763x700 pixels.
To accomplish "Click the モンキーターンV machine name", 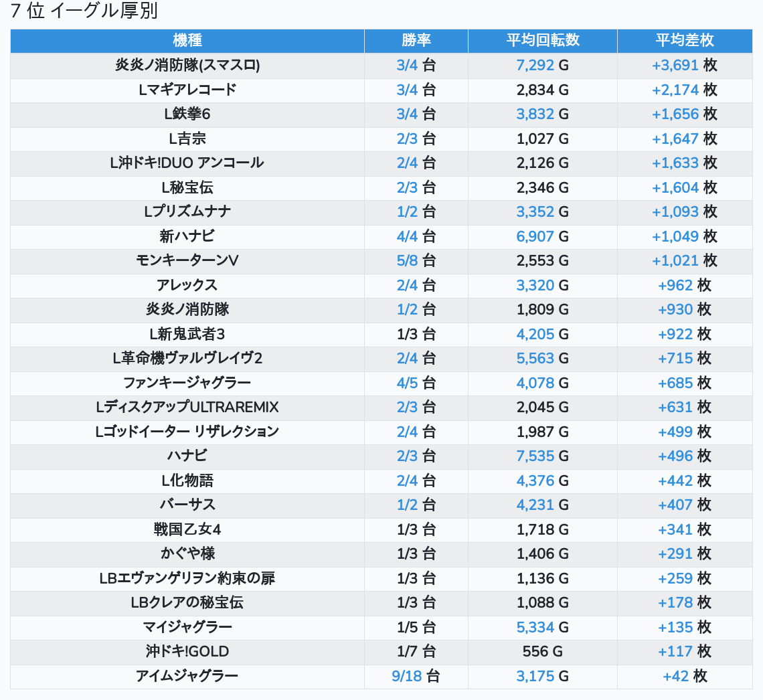I will [187, 261].
